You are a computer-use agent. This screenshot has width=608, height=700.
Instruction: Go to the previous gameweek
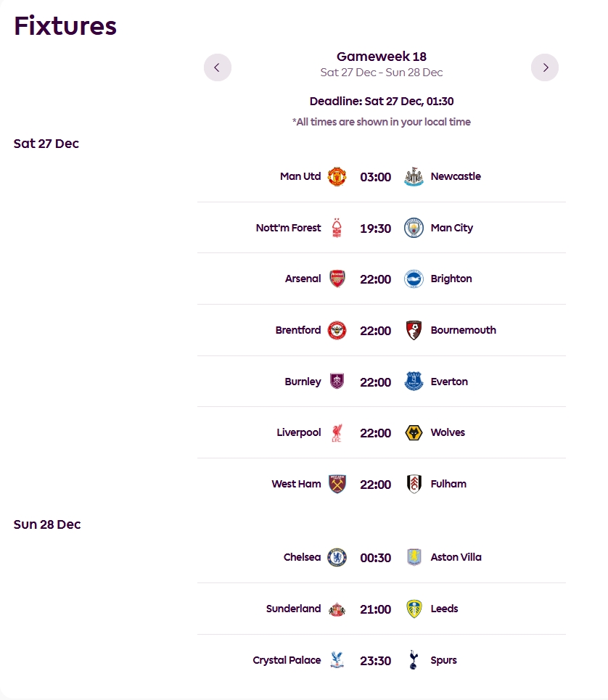[x=217, y=67]
